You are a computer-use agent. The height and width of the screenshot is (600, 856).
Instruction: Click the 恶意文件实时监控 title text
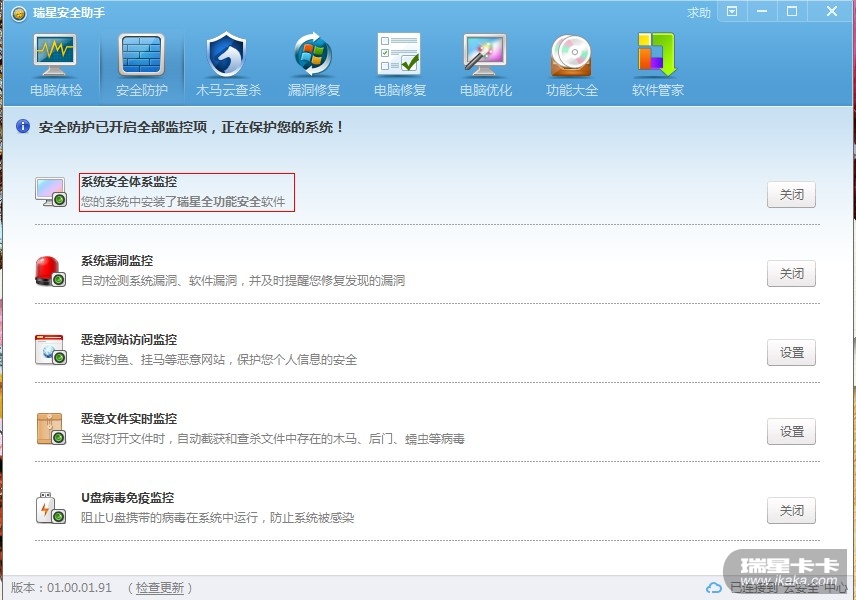click(129, 419)
